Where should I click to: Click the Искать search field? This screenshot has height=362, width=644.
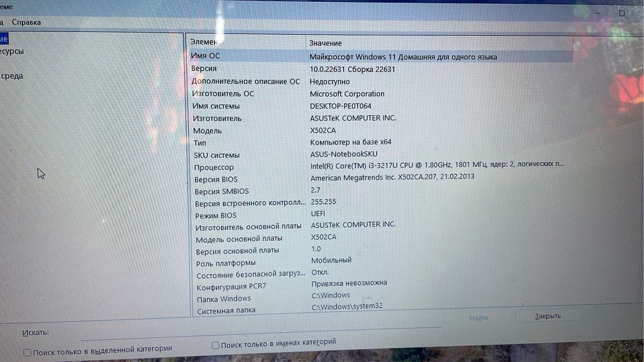coord(261,334)
